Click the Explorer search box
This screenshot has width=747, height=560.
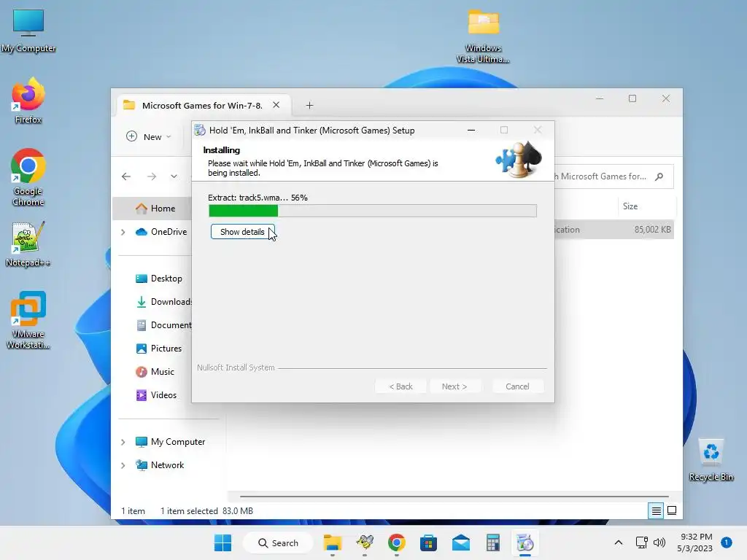pyautogui.click(x=614, y=176)
